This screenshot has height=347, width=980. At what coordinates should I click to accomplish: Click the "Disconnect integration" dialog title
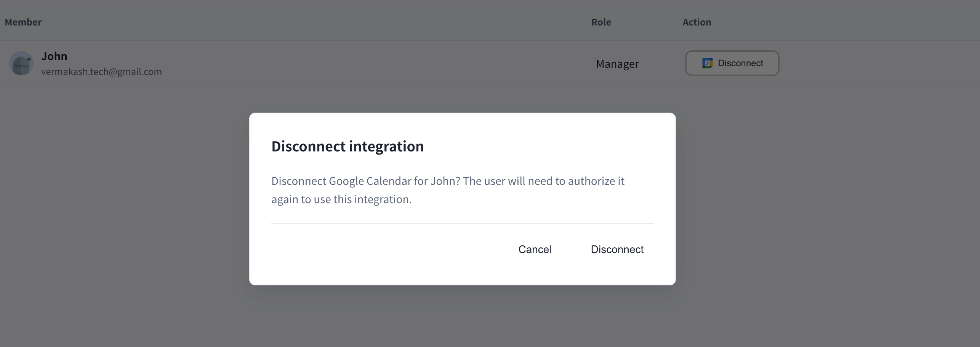tap(347, 146)
